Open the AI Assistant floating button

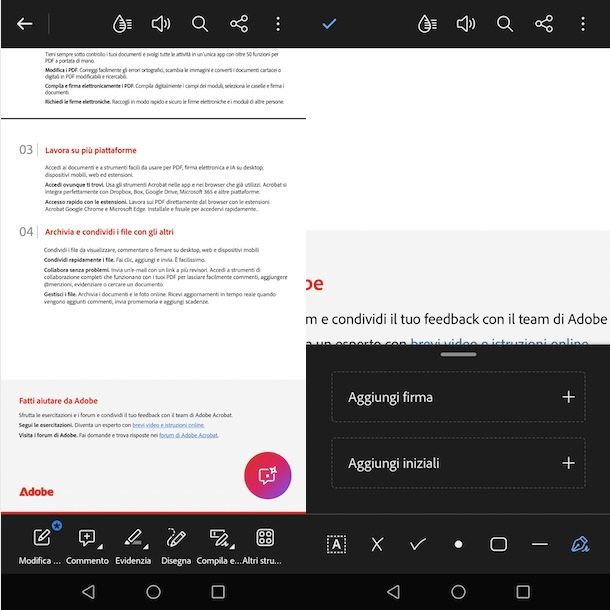point(268,475)
